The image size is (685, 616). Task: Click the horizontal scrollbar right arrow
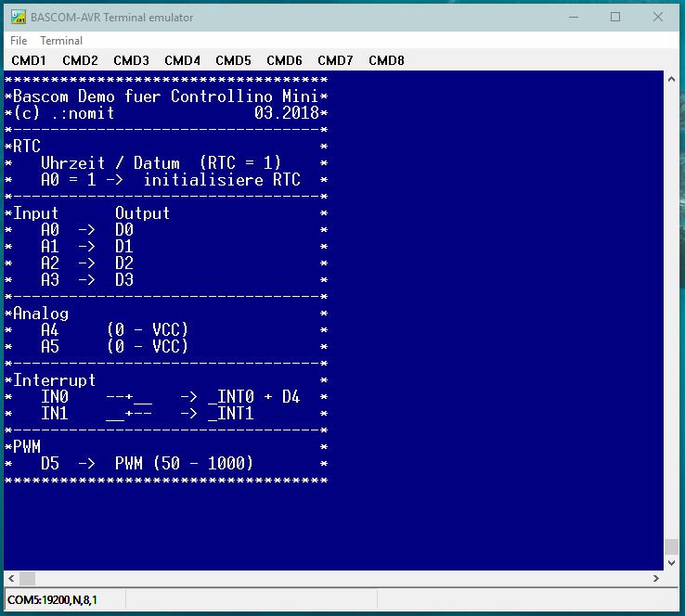coord(655,579)
